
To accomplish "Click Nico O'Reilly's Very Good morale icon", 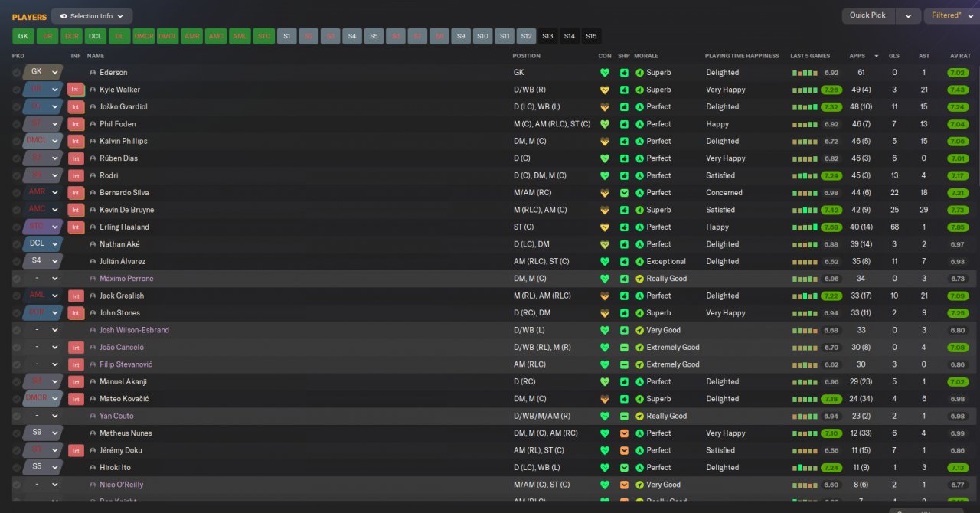I will (640, 485).
